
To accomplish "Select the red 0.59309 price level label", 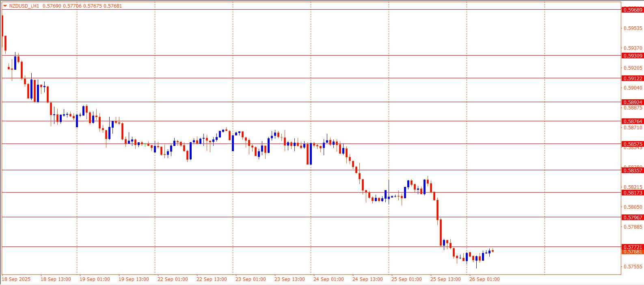I will click(x=633, y=56).
